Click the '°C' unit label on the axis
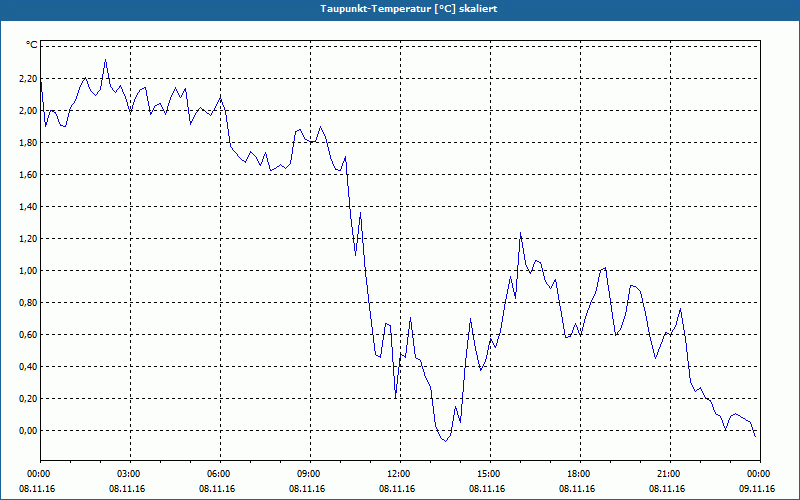 [x=32, y=45]
